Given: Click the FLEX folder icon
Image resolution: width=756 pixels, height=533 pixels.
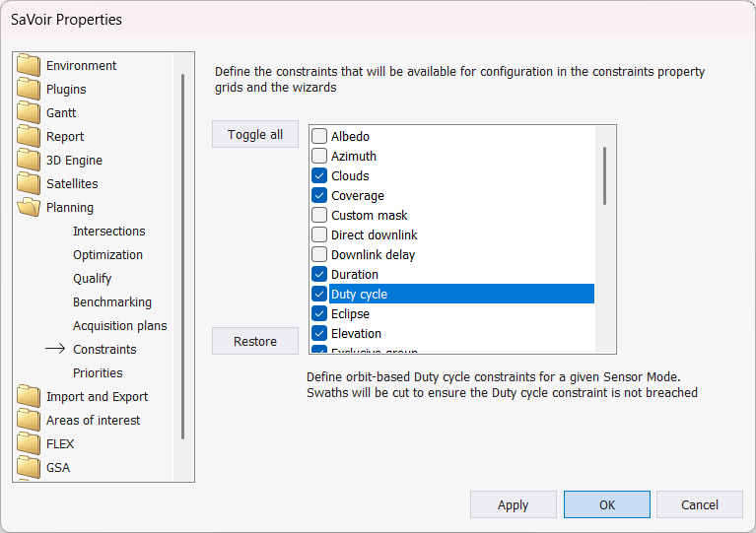Looking at the screenshot, I should coord(29,444).
